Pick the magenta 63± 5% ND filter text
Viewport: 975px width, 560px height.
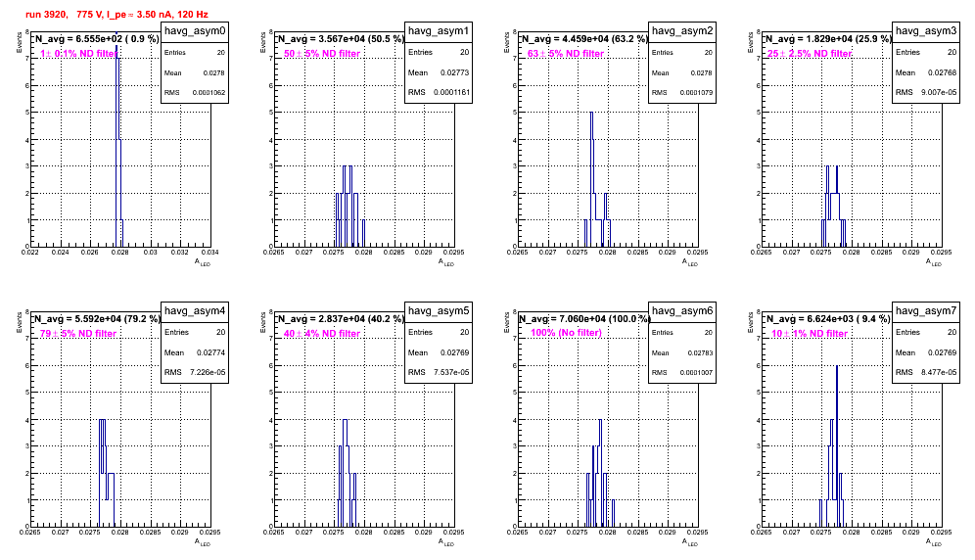click(x=566, y=54)
